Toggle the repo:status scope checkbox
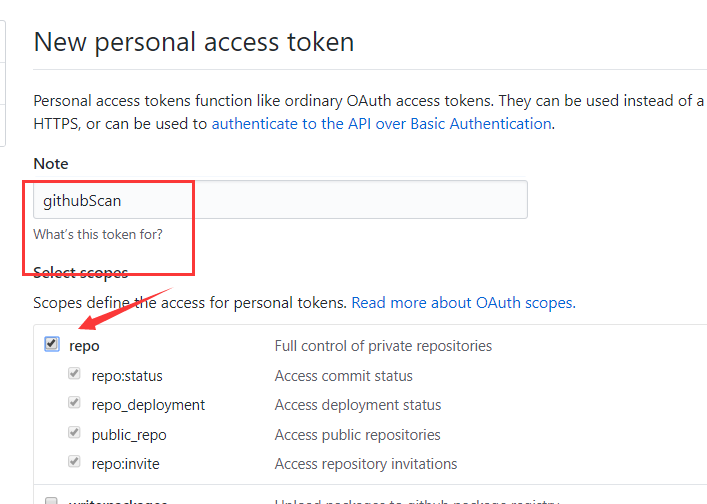 click(x=74, y=374)
